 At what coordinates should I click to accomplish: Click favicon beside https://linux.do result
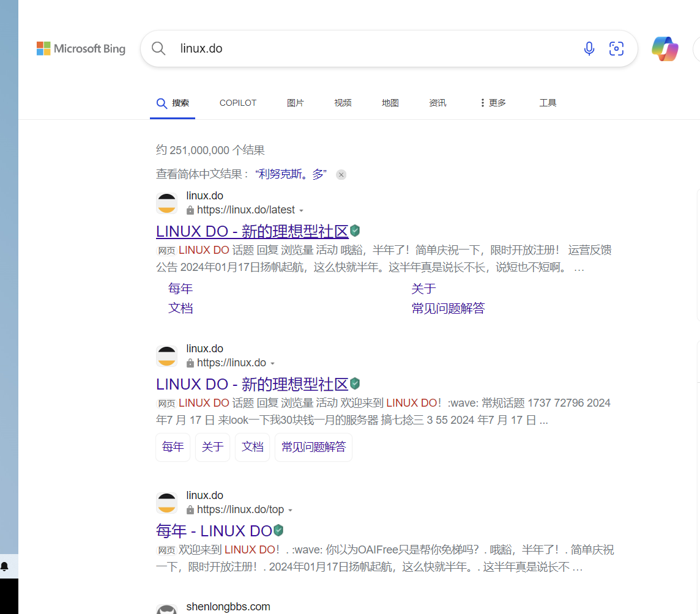(167, 356)
